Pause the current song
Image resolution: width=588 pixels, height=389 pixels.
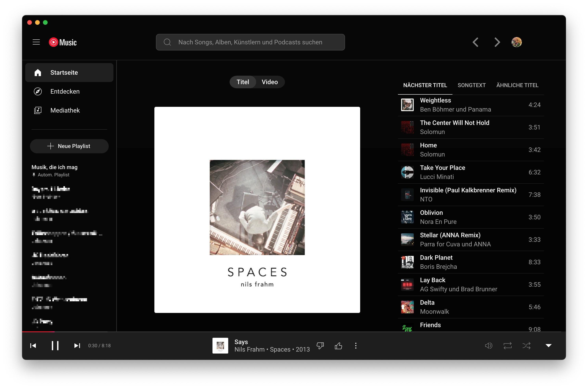tap(55, 346)
